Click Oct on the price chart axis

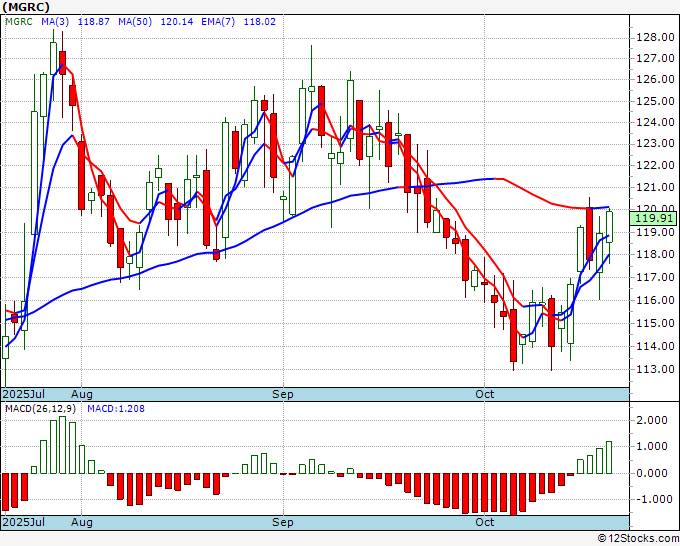coord(484,394)
